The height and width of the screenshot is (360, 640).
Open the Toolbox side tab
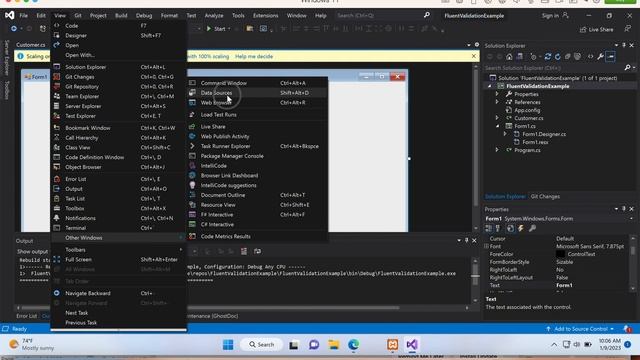[7, 89]
